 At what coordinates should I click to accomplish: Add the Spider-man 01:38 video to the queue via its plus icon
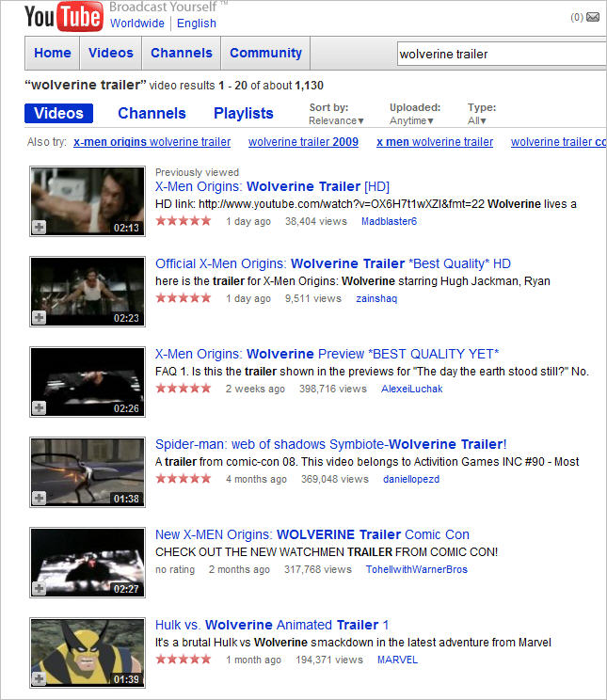39,498
